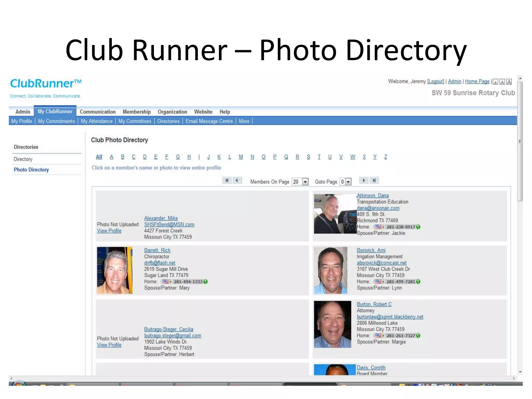
Task: Click Rick Barrett's photo thumbnail
Action: click(x=115, y=270)
